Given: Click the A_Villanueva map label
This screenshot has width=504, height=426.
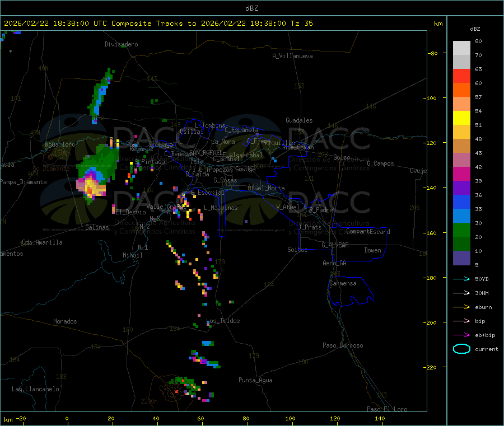Looking at the screenshot, I should [292, 56].
